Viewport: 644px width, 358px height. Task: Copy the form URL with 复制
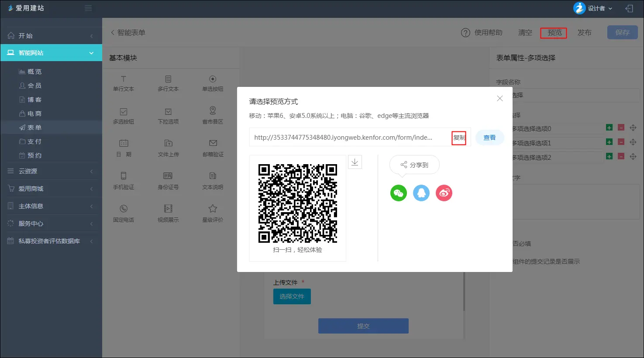(459, 138)
